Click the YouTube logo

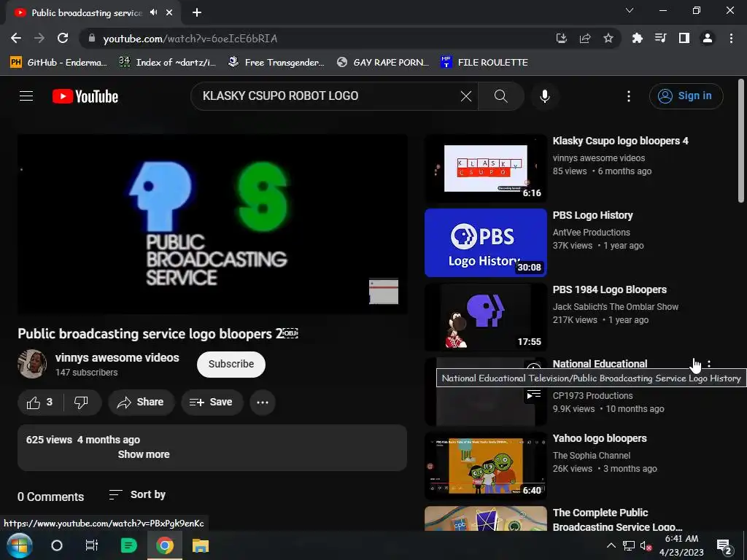(85, 96)
